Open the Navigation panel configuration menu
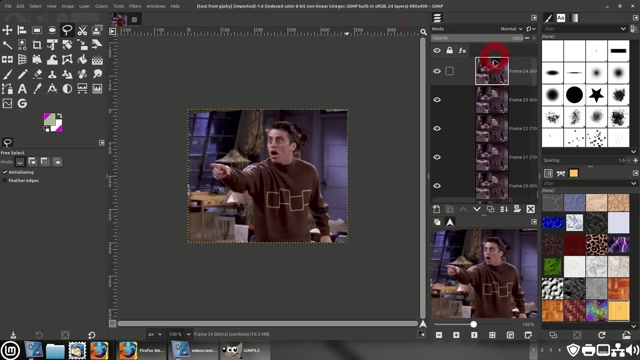The height and width of the screenshot is (360, 640). click(x=534, y=222)
